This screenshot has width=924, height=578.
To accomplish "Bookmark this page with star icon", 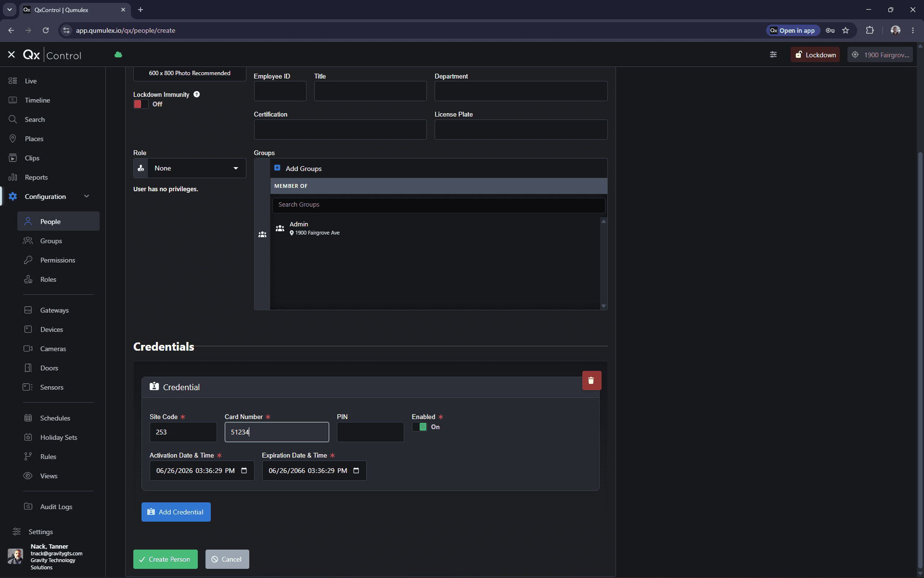I will tap(846, 30).
